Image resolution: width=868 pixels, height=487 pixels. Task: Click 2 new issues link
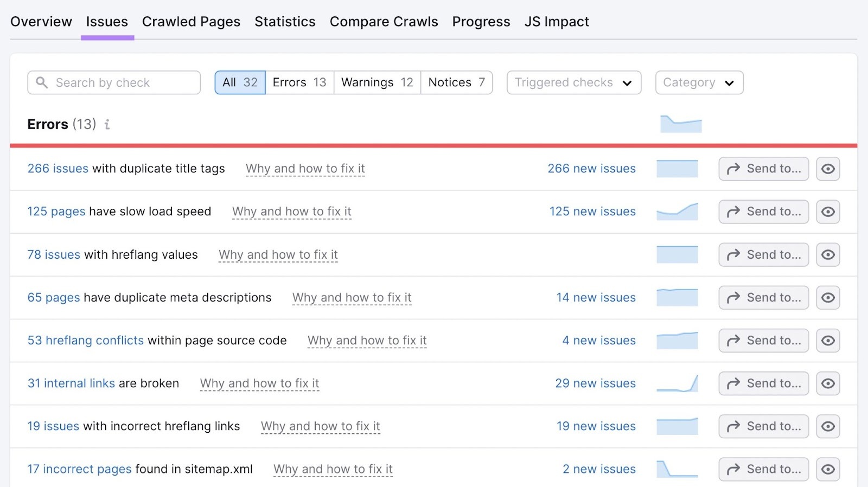599,469
